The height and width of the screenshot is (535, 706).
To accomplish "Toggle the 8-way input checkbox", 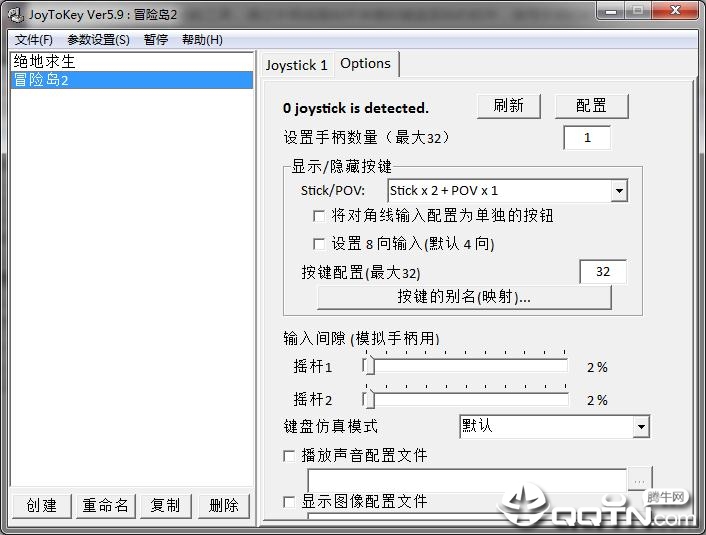I will (x=319, y=245).
